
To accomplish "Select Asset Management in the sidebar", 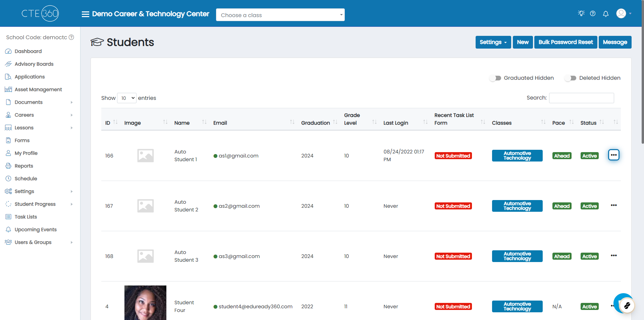I will [x=38, y=89].
